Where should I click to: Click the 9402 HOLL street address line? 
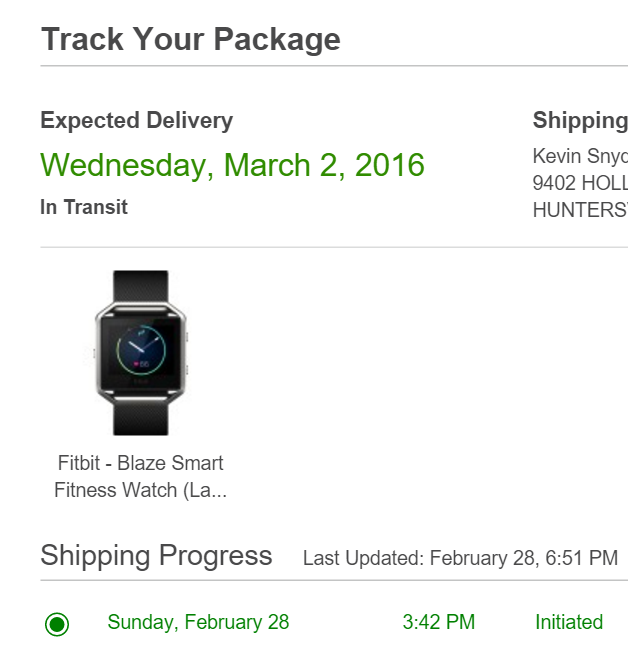coord(580,184)
